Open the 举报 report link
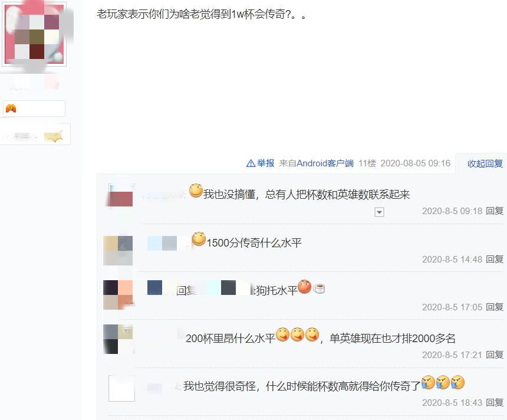 point(266,163)
